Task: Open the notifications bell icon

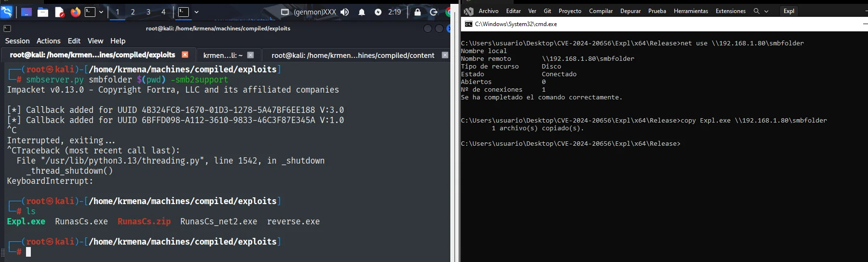Action: pos(362,12)
